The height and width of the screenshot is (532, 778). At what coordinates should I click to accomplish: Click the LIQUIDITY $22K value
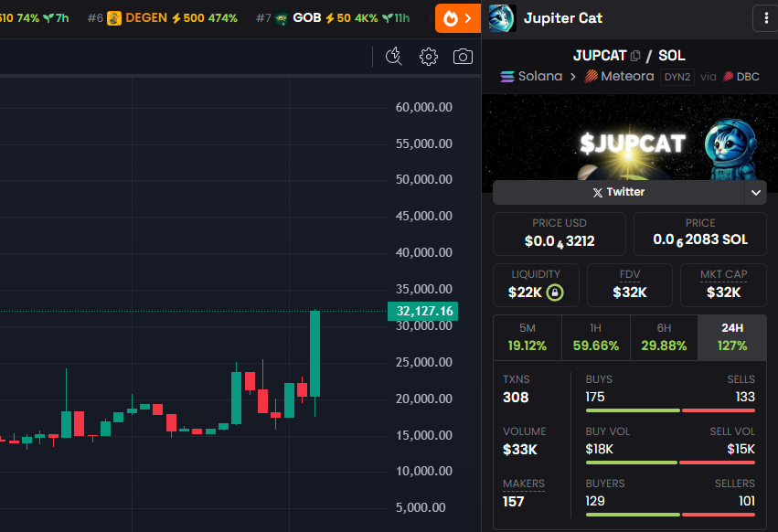(525, 293)
